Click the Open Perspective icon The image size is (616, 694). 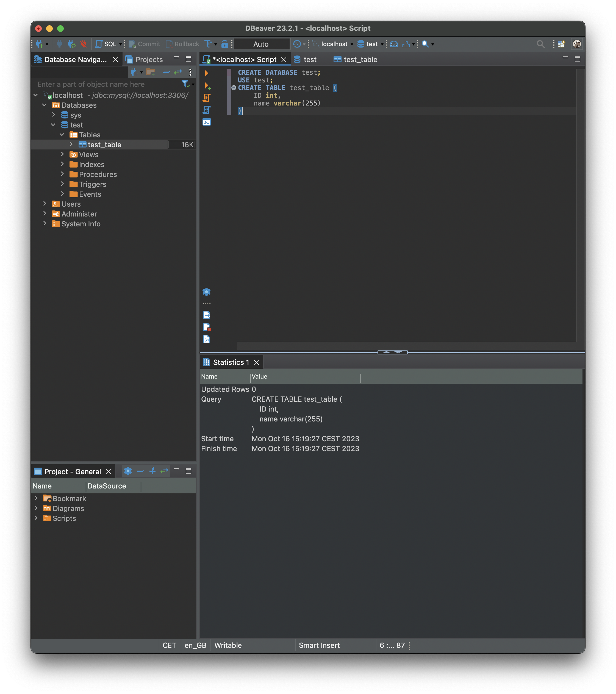tap(561, 44)
